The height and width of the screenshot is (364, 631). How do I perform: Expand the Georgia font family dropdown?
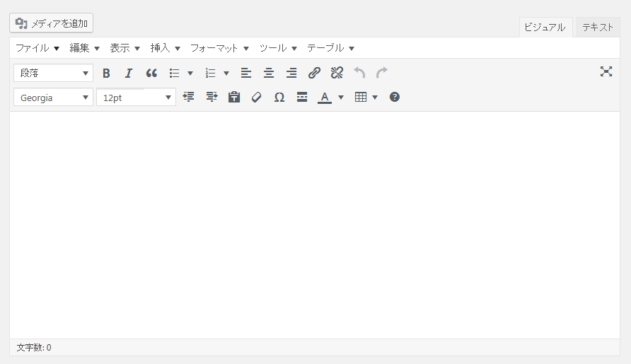pyautogui.click(x=53, y=98)
